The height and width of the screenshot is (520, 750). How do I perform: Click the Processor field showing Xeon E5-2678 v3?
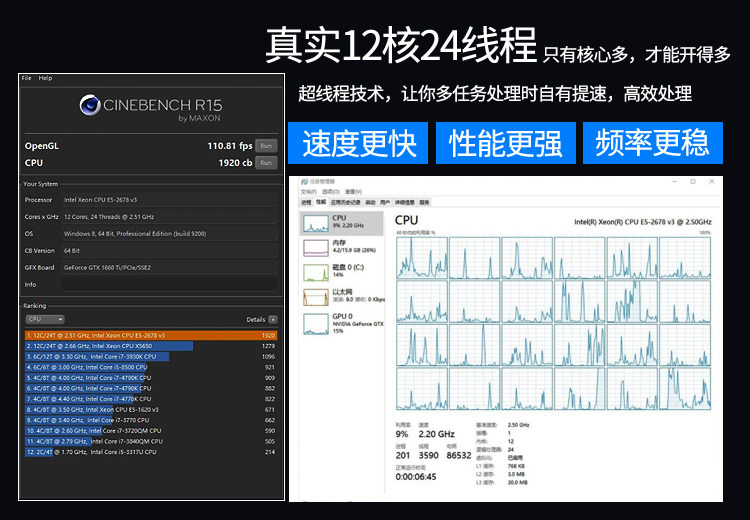tap(169, 200)
